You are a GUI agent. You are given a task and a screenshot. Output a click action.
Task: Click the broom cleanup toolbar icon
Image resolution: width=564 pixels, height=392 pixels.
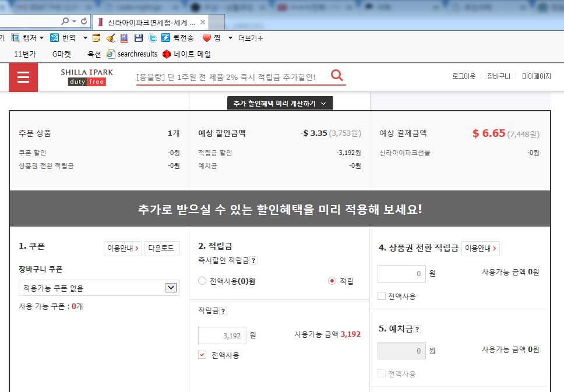click(110, 38)
